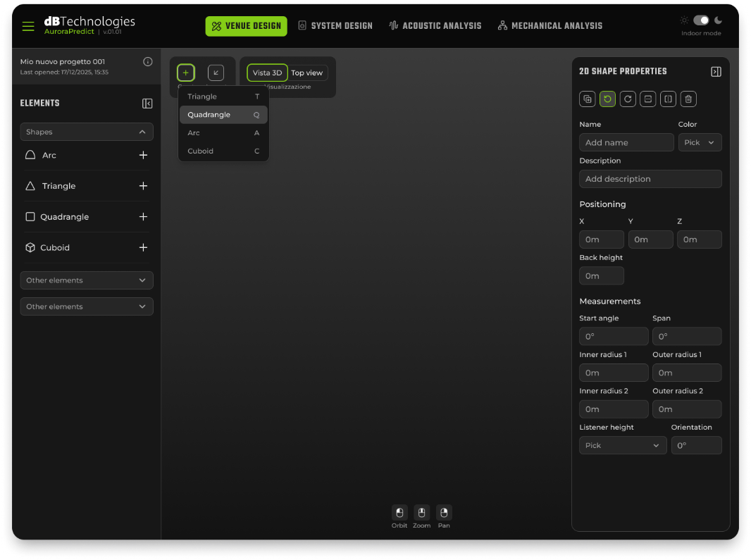Rotate shape clockwise
This screenshot has width=751, height=560.
click(628, 99)
